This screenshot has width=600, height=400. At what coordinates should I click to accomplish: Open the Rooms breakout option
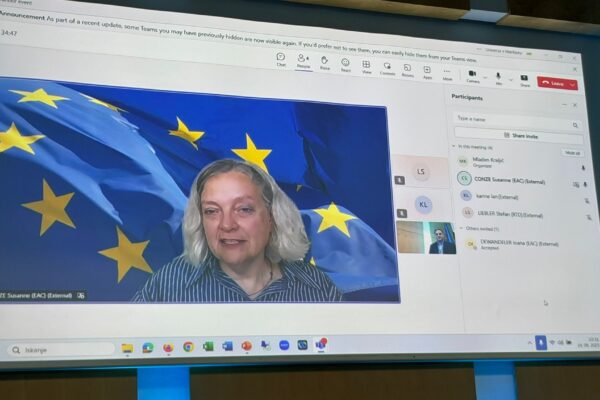coord(408,71)
